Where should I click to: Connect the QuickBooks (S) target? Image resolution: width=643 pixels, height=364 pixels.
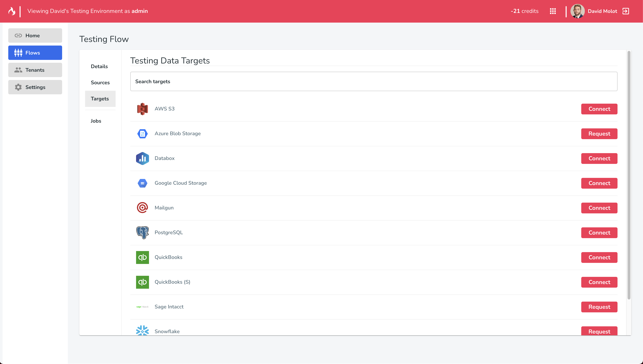599,282
